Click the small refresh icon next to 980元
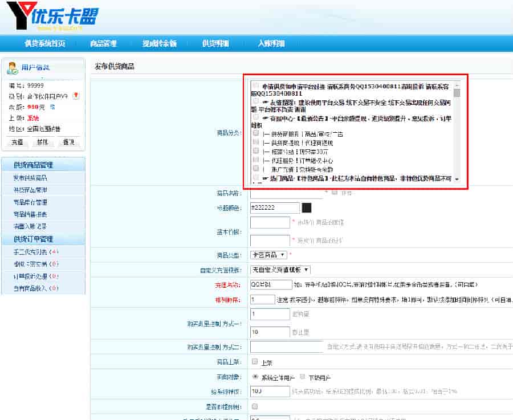 click(x=52, y=107)
